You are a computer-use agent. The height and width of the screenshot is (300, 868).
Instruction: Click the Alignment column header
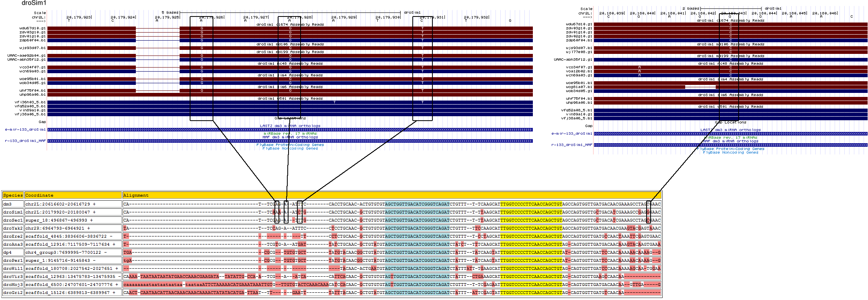[136, 195]
